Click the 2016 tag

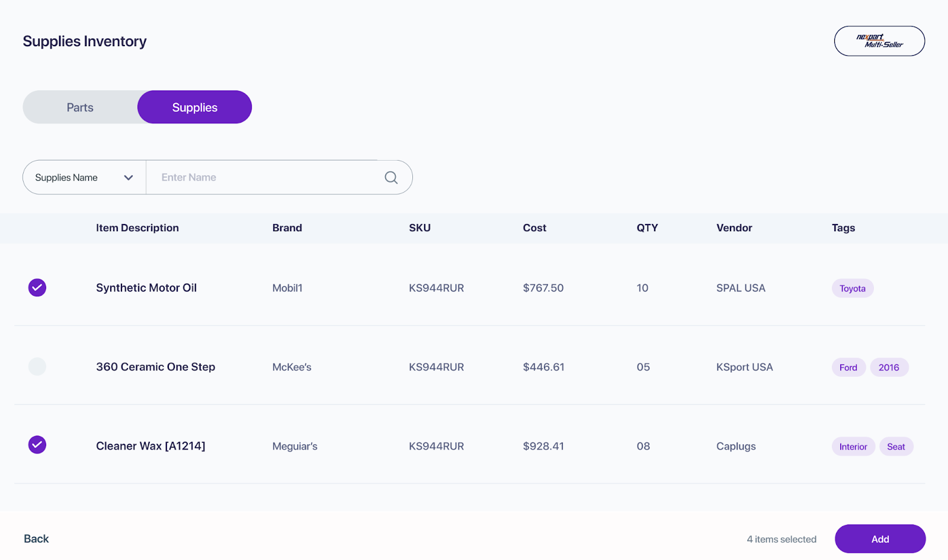[889, 367]
